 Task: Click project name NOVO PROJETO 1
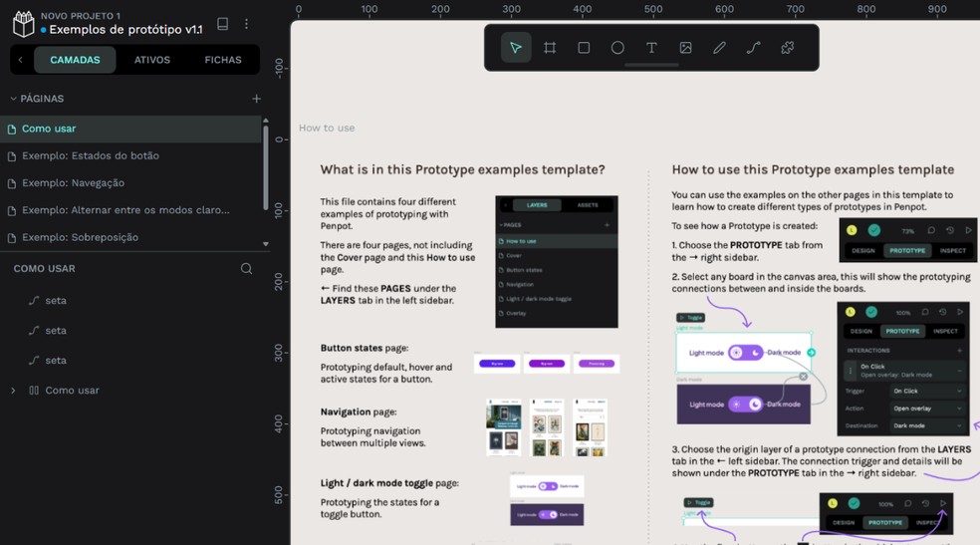(x=81, y=16)
